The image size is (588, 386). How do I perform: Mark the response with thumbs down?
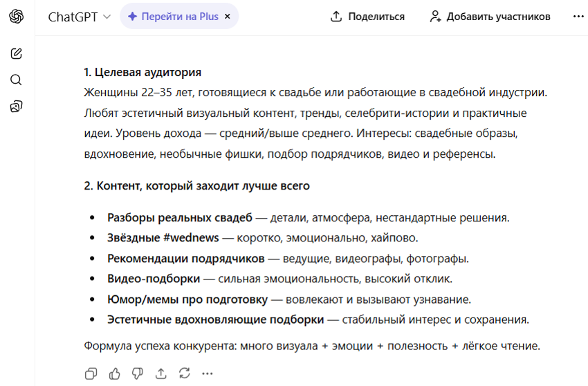pos(138,374)
